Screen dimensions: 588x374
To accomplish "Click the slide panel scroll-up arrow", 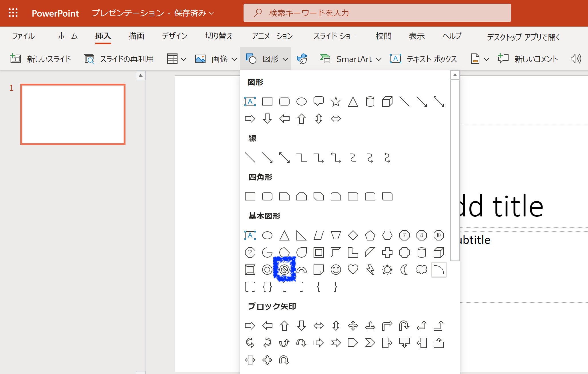I will click(x=140, y=75).
